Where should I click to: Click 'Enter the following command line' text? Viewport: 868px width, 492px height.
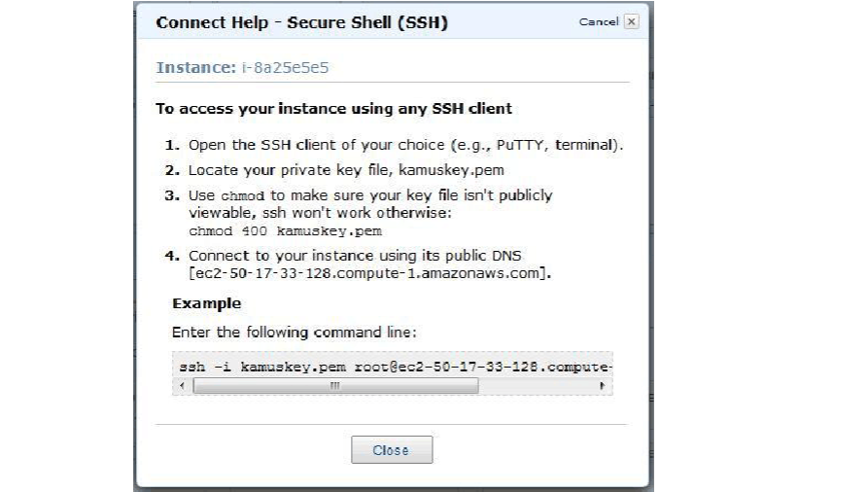click(294, 332)
